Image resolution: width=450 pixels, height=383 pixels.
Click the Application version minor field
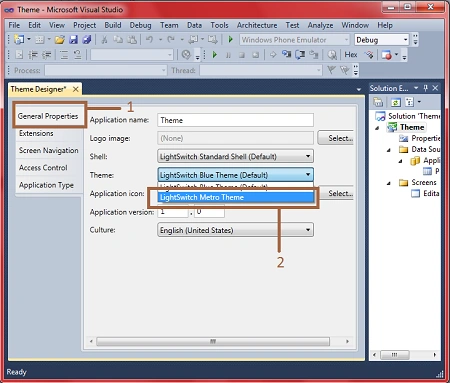click(x=209, y=212)
